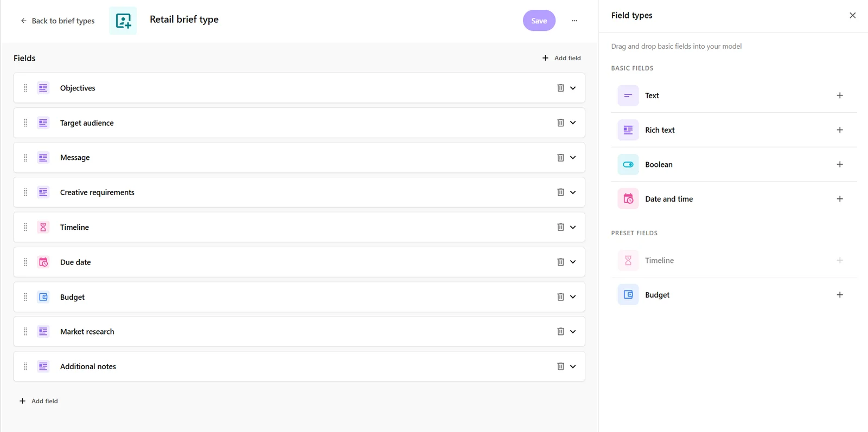The image size is (868, 432).
Task: Click the drag handle for Objectives
Action: pyautogui.click(x=25, y=88)
